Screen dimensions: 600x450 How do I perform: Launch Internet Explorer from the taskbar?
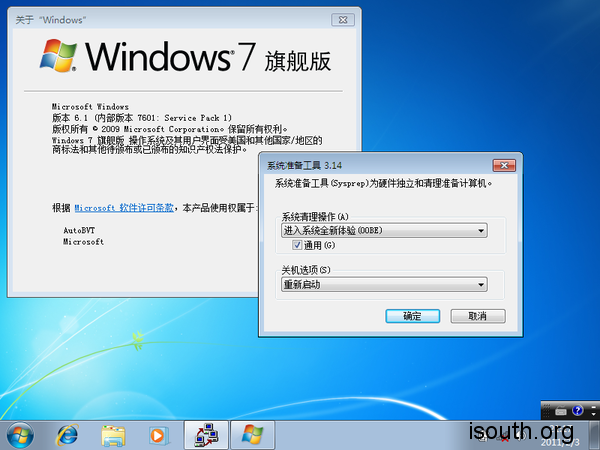pyautogui.click(x=68, y=434)
